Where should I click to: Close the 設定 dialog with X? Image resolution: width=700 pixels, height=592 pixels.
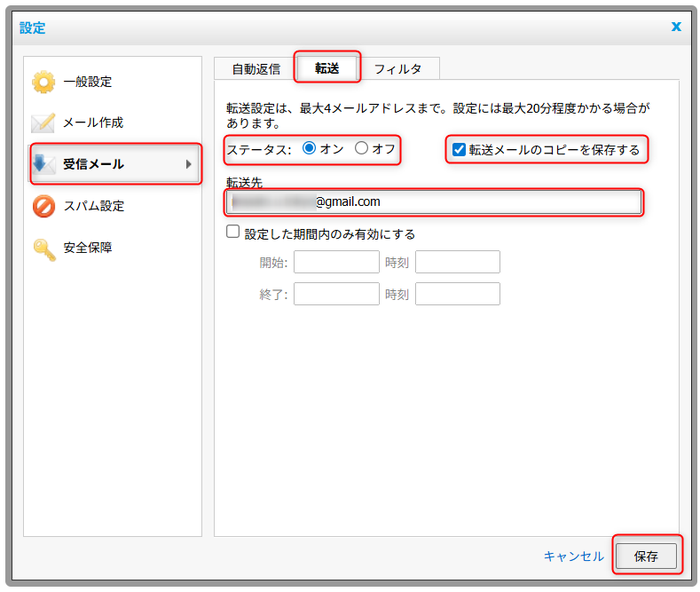point(676,27)
